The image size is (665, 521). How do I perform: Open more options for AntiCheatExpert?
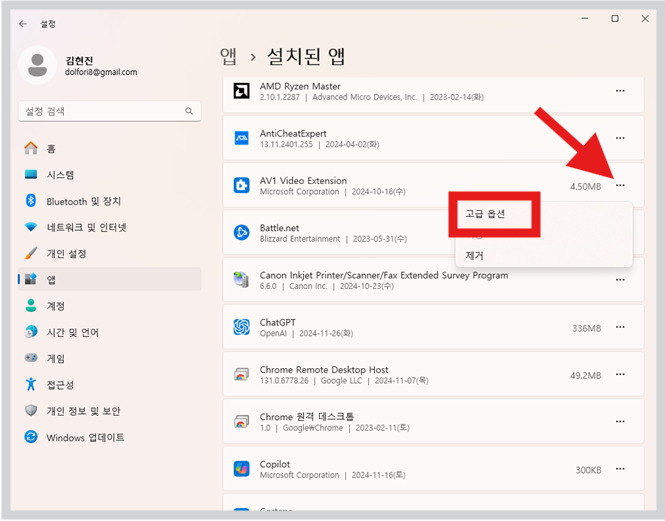click(x=620, y=138)
